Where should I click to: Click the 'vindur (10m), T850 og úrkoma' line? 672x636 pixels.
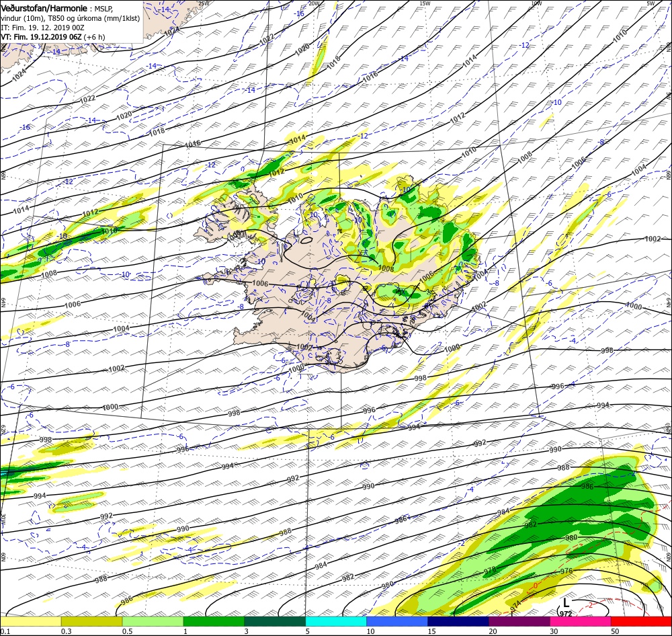click(x=70, y=18)
